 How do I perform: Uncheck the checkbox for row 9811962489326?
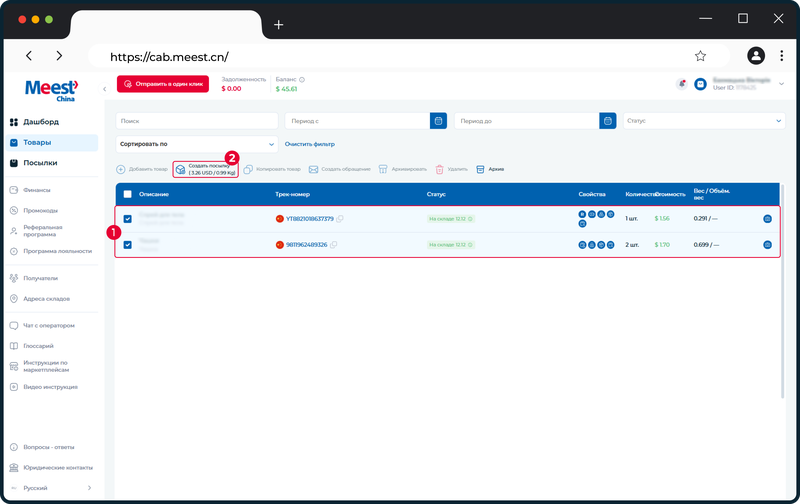tap(128, 245)
